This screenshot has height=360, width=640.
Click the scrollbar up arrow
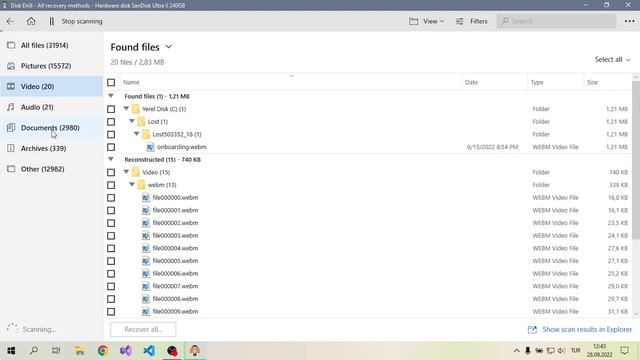636,77
